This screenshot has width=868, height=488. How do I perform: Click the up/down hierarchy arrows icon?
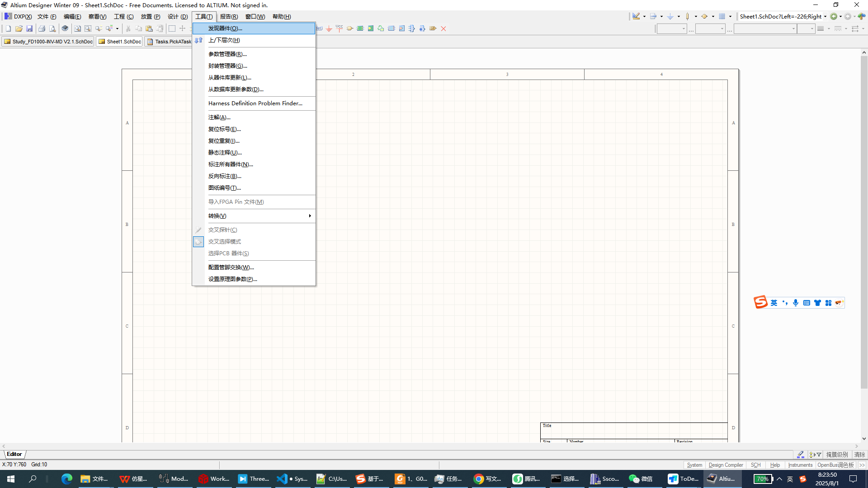(198, 40)
